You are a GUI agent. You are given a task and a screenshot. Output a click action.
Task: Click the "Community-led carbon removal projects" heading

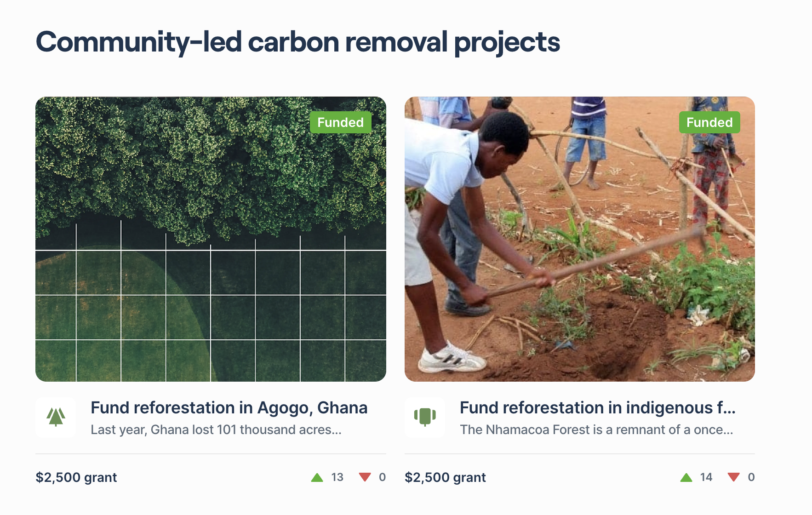pyautogui.click(x=298, y=42)
